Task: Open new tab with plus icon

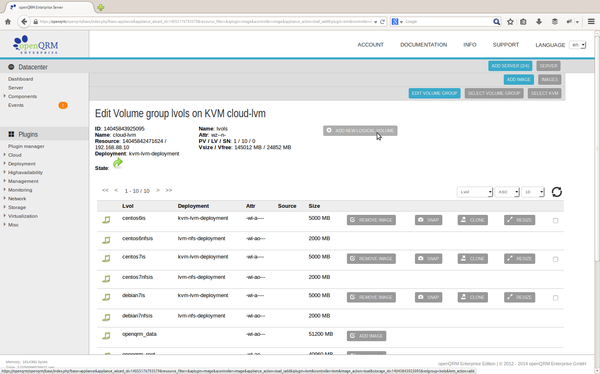Action: click(101, 7)
